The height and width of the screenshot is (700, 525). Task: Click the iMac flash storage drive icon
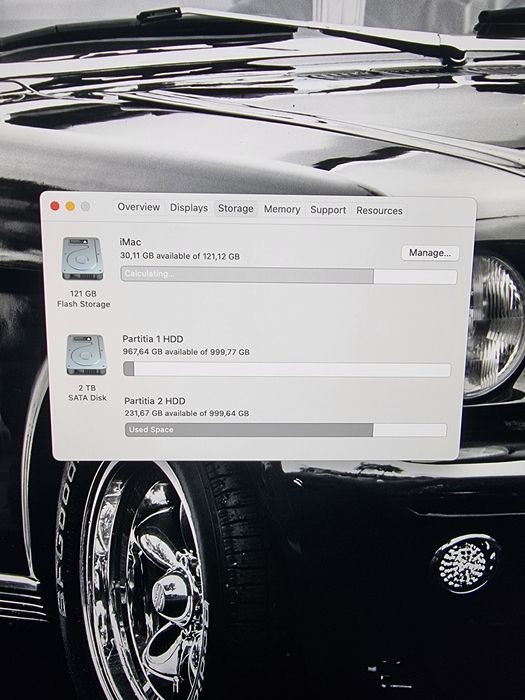83,258
